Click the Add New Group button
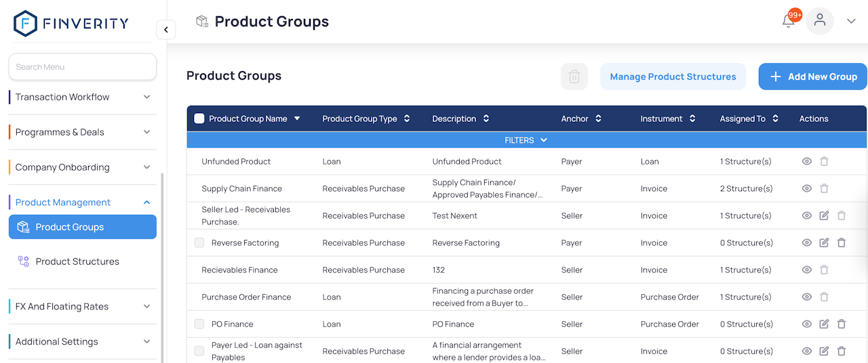 coord(812,77)
